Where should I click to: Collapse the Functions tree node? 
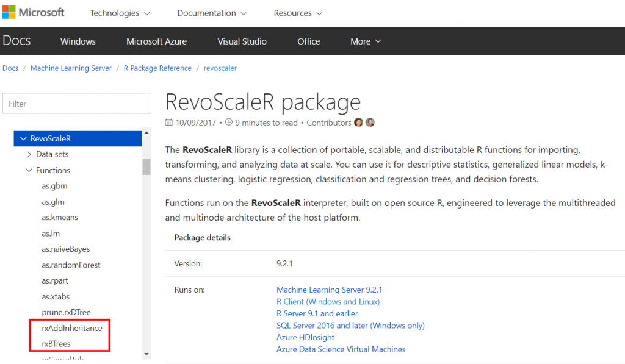29,170
